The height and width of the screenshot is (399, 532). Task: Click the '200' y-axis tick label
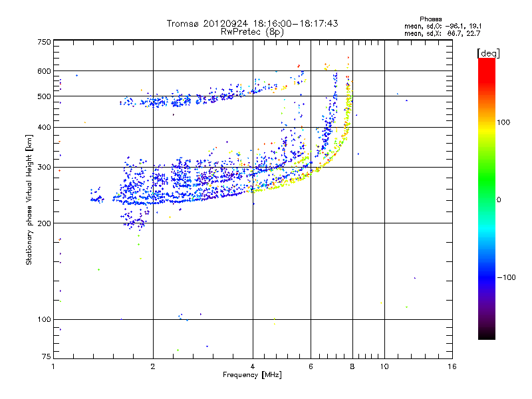click(x=44, y=223)
